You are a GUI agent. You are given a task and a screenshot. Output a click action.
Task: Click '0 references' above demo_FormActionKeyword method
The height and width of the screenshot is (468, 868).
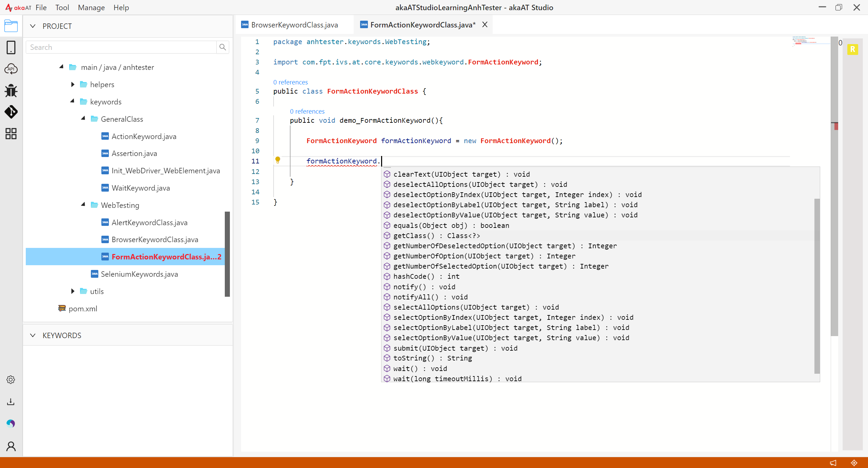[307, 111]
